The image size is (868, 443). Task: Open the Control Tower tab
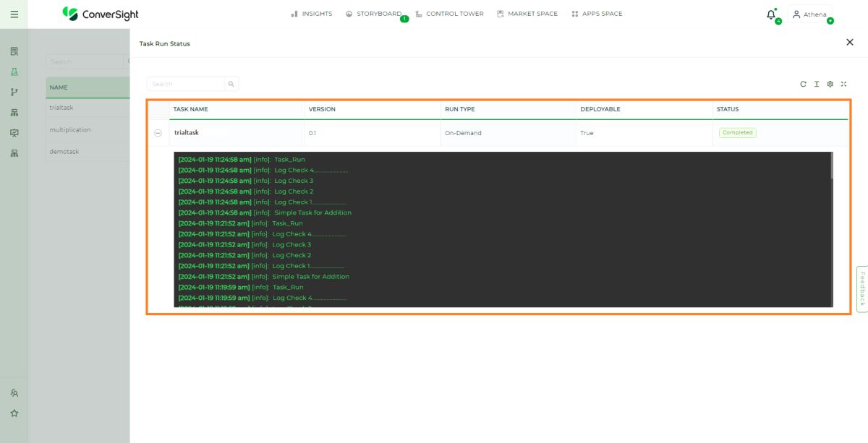coord(450,14)
